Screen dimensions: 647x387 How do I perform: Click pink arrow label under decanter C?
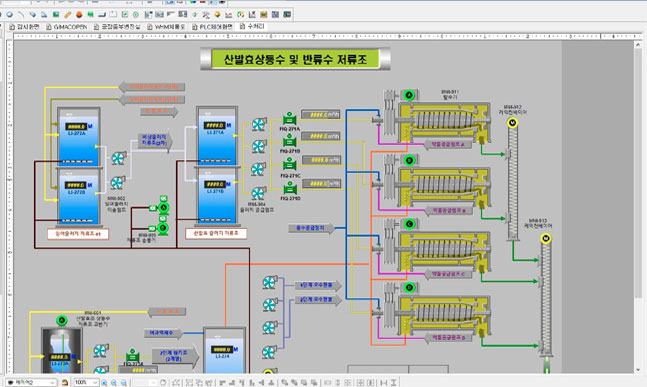[448, 274]
